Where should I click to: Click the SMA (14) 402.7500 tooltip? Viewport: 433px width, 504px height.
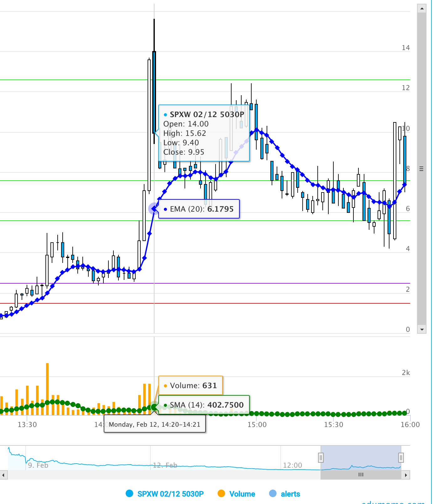pos(204,405)
